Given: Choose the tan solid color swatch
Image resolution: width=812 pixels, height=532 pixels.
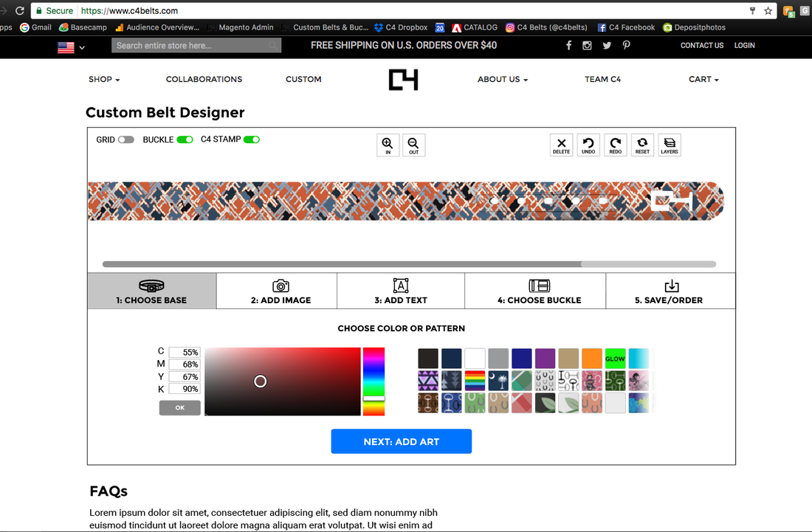Looking at the screenshot, I should [x=568, y=358].
